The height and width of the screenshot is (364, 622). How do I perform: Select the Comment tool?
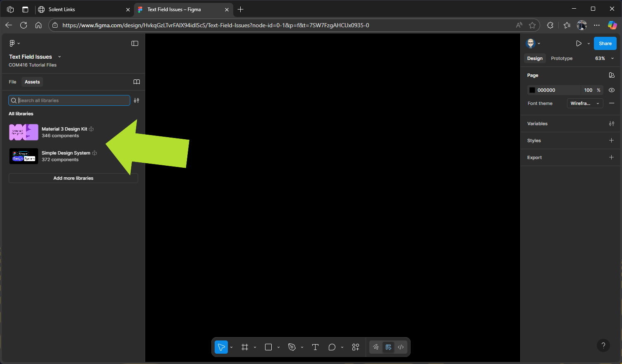[x=332, y=347]
